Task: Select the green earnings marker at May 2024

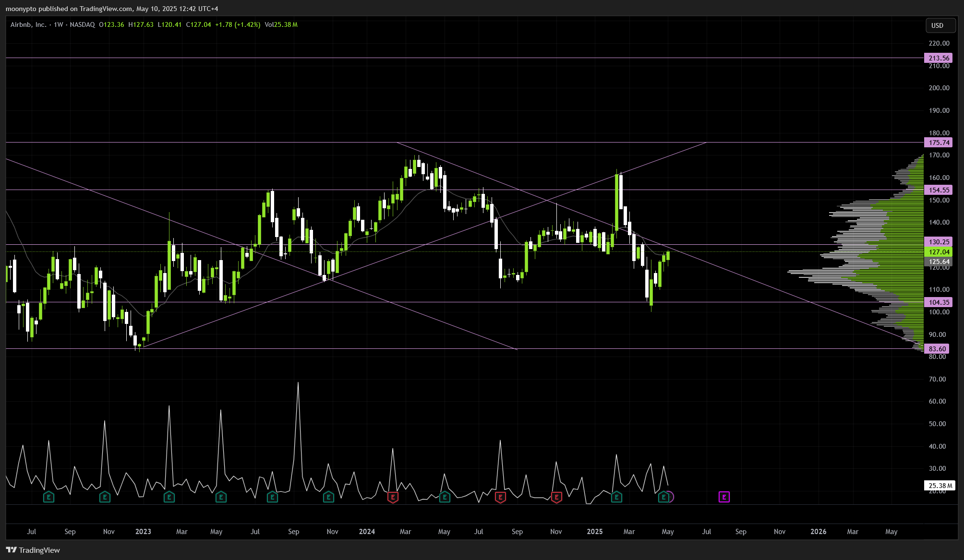Action: 445,497
